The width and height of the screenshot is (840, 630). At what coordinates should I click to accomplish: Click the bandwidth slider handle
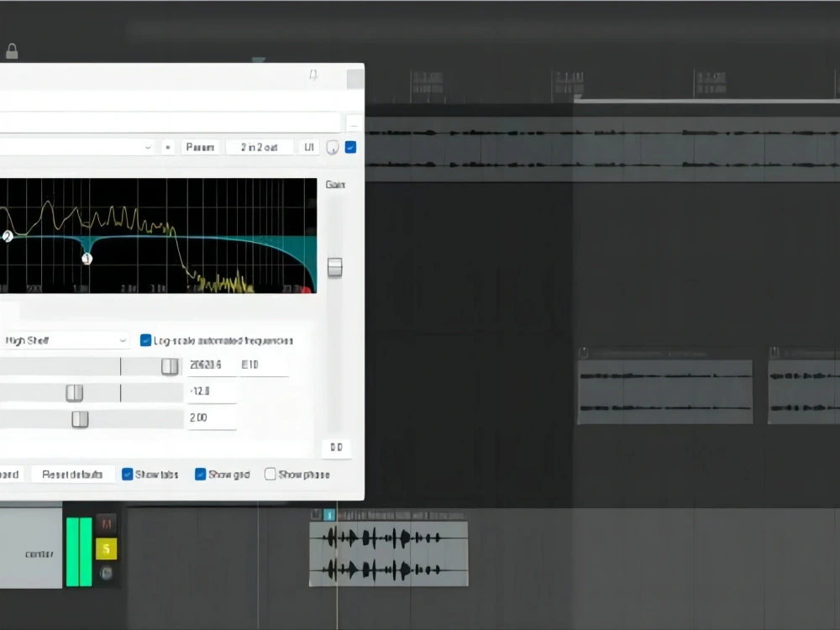click(80, 419)
